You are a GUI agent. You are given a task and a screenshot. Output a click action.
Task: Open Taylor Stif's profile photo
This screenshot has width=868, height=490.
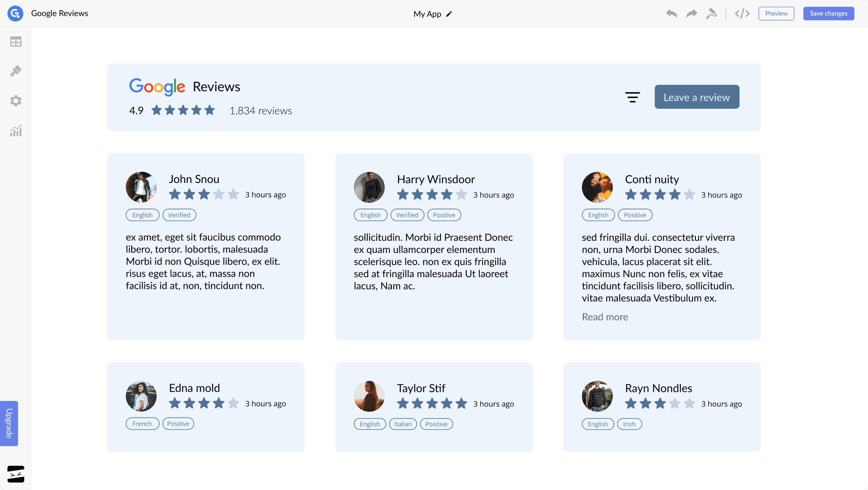(369, 396)
